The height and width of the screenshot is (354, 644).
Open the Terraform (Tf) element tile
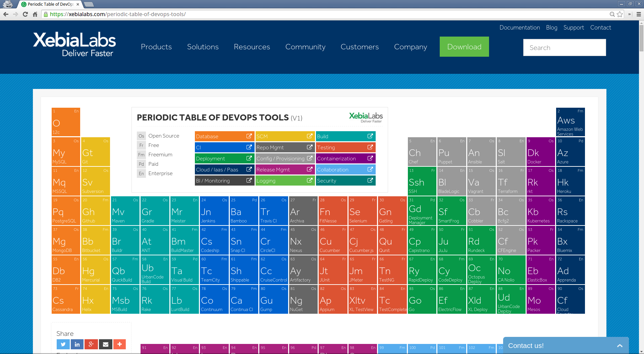[x=511, y=181]
